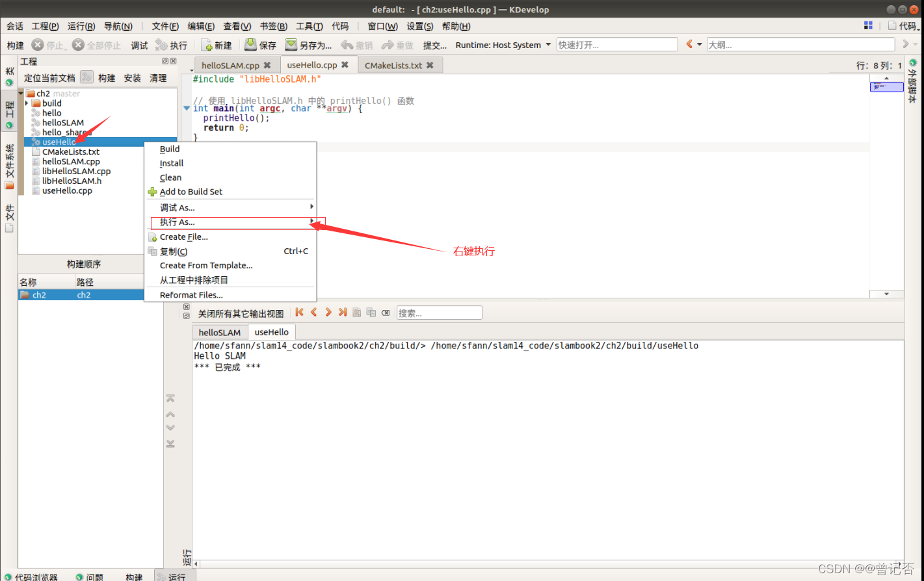Image resolution: width=924 pixels, height=581 pixels.
Task: Switch to the helloSLAM output tab
Action: click(x=220, y=332)
